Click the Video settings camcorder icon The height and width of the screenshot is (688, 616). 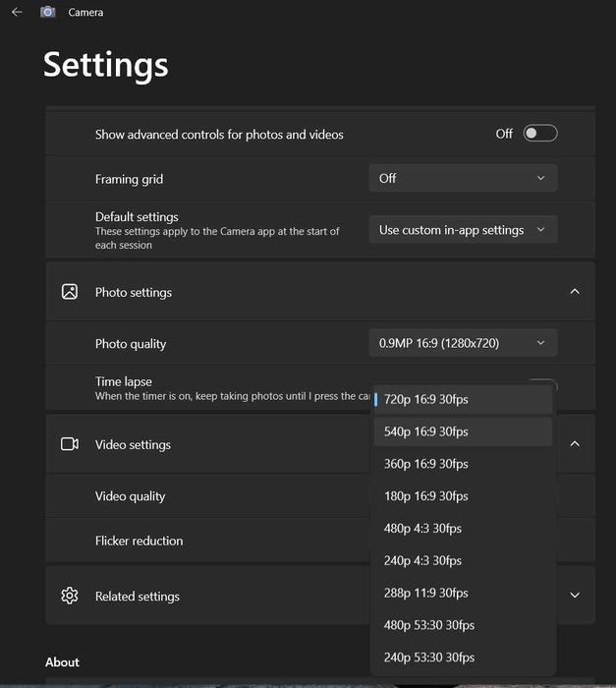click(69, 444)
